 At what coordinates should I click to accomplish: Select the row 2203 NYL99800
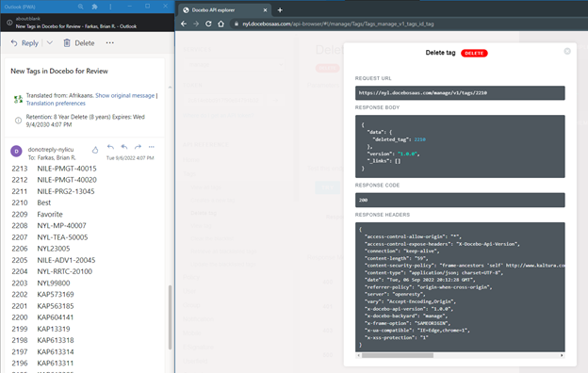(41, 283)
